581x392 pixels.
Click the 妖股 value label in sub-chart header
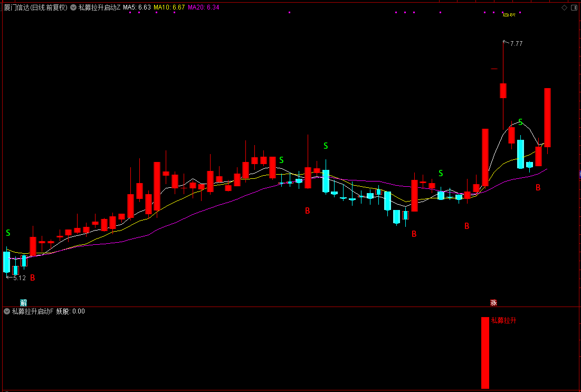(x=70, y=311)
